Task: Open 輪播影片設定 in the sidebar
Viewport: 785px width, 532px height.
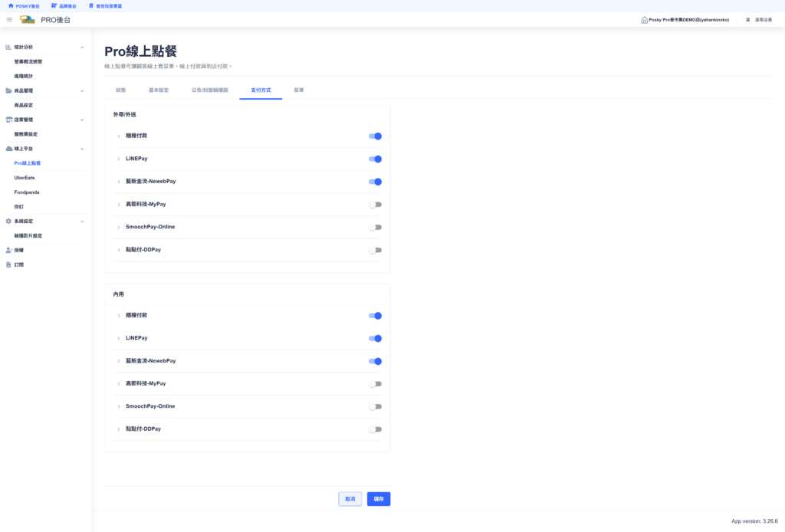Action: point(28,236)
